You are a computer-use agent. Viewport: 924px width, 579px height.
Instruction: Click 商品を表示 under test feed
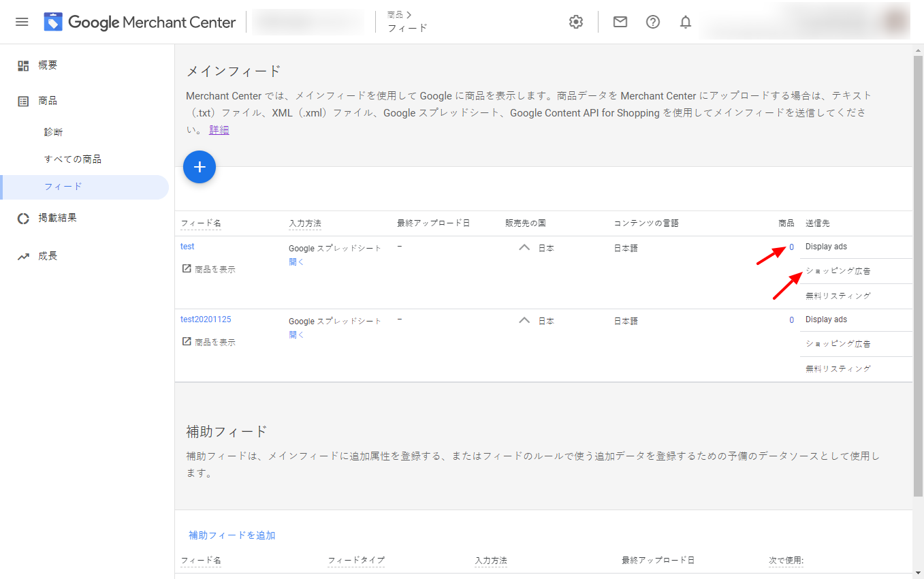[215, 269]
